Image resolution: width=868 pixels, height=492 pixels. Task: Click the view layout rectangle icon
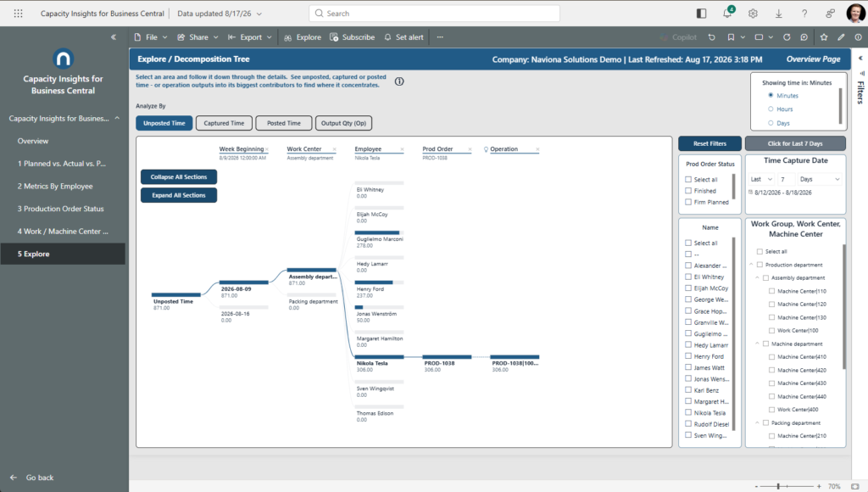point(759,37)
